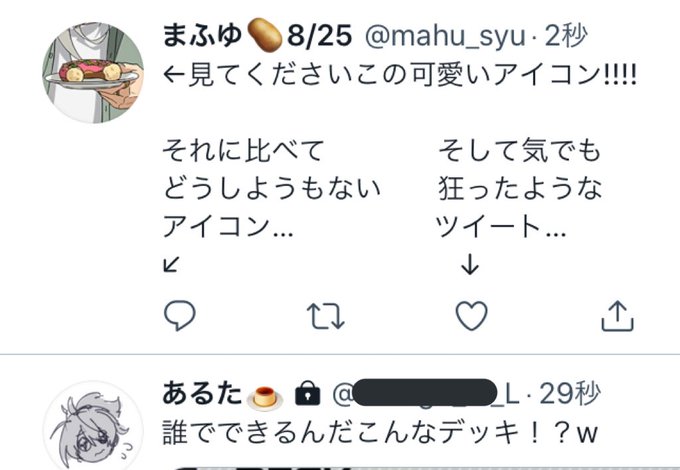Open the tweet 誰でできるんだこんなデッキ
680x470 pixels.
pyautogui.click(x=380, y=433)
